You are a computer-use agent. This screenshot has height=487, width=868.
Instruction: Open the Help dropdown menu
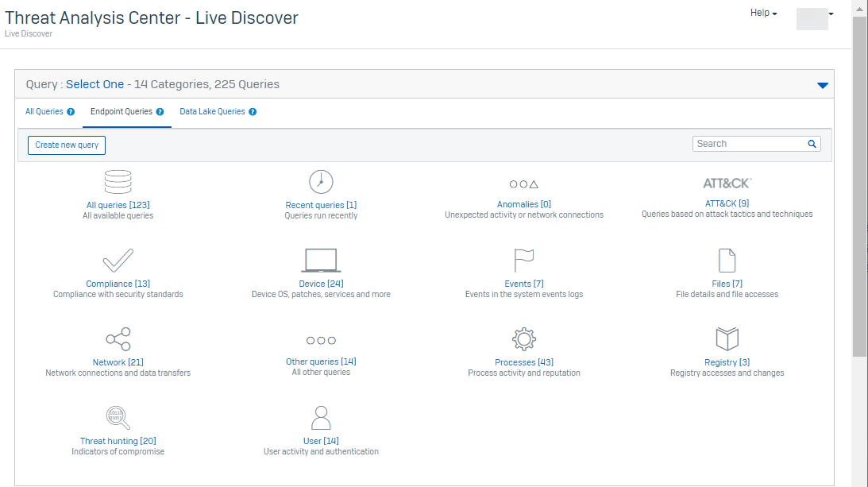(x=763, y=14)
